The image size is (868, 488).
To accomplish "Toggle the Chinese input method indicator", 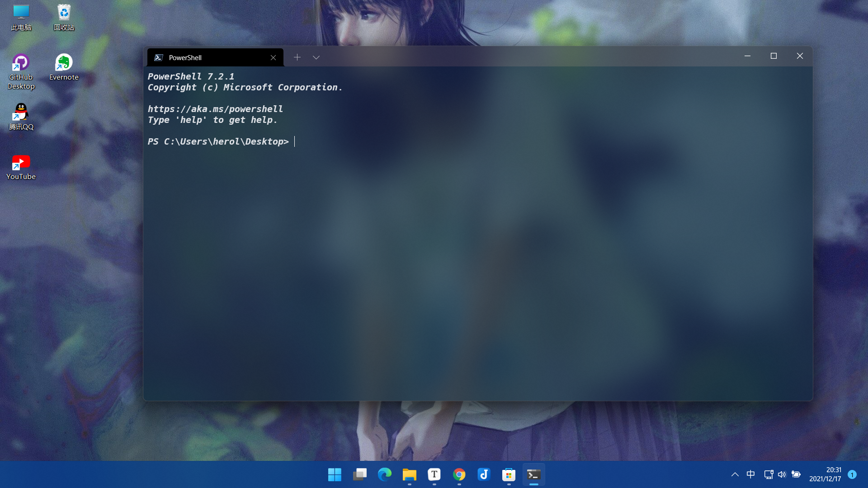I will coord(750,474).
